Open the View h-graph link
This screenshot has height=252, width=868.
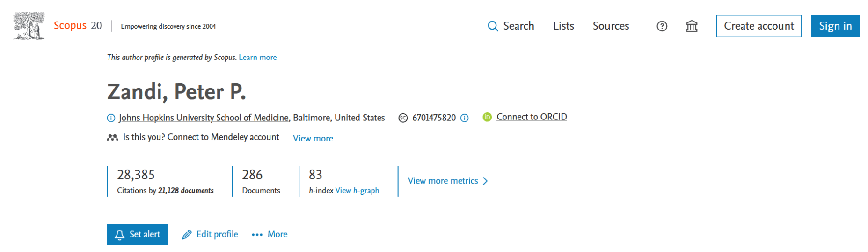357,190
